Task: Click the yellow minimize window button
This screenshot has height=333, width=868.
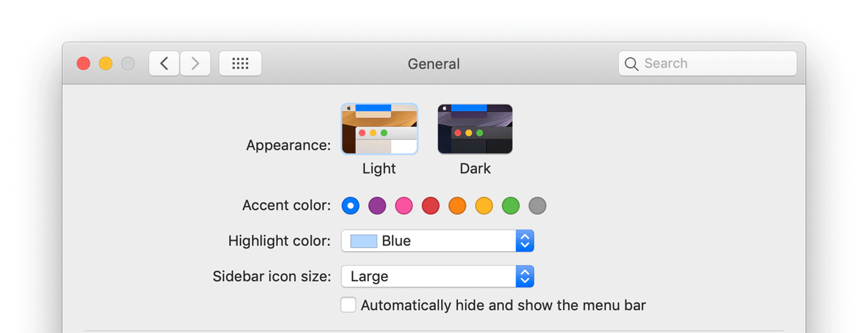Action: click(105, 63)
